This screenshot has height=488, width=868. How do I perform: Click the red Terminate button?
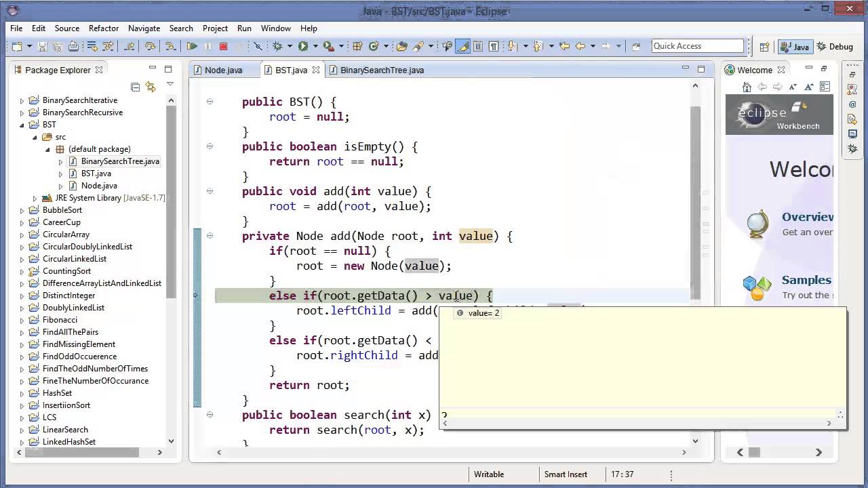click(x=223, y=46)
